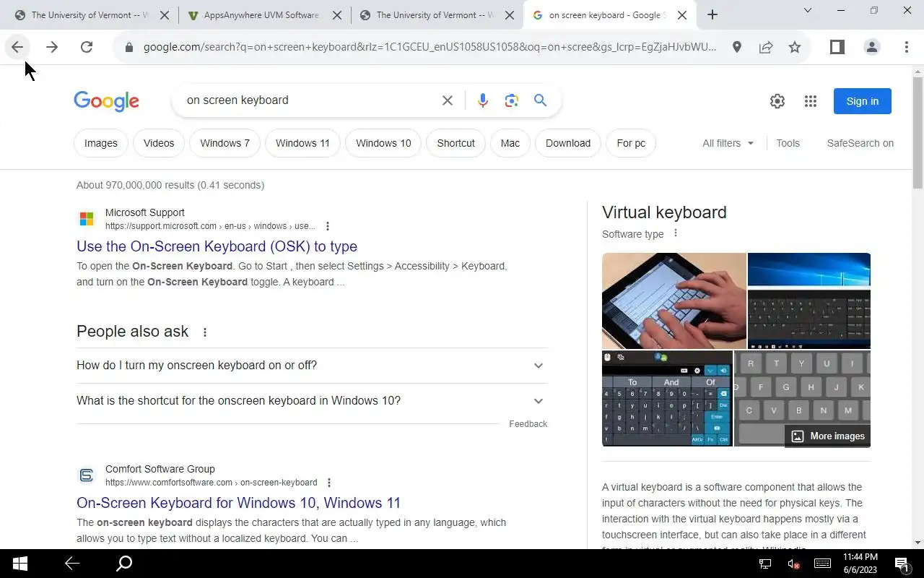Select the Mac filter chip
The height and width of the screenshot is (578, 924).
click(x=510, y=143)
